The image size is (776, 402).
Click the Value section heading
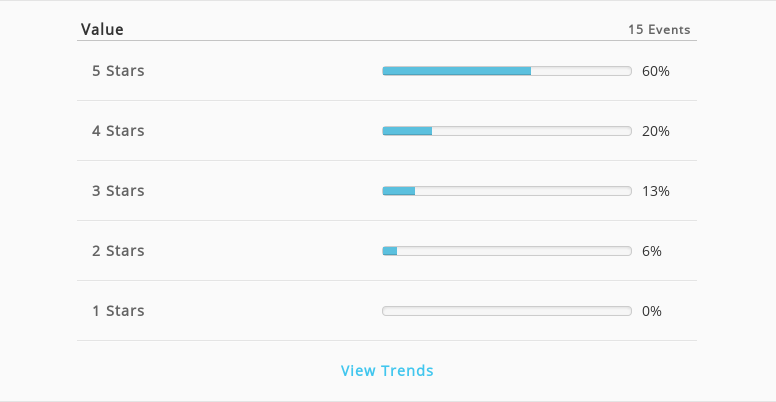(x=102, y=29)
